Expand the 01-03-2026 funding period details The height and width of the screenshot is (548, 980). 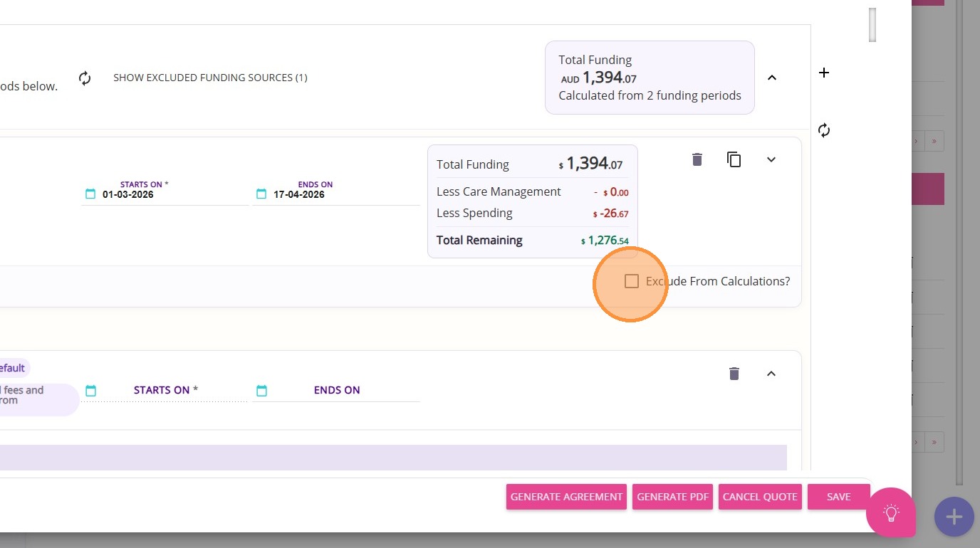pyautogui.click(x=771, y=159)
